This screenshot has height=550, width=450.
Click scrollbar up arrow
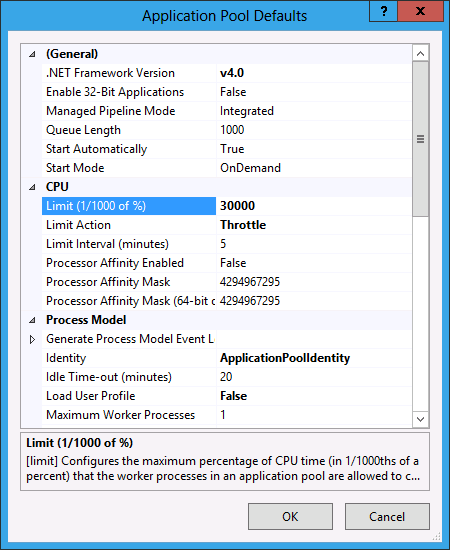point(421,54)
